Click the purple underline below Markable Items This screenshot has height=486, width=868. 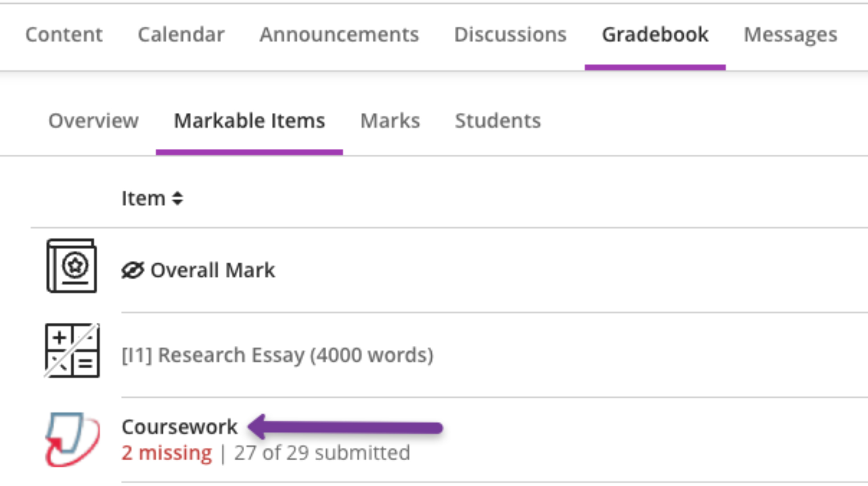249,151
